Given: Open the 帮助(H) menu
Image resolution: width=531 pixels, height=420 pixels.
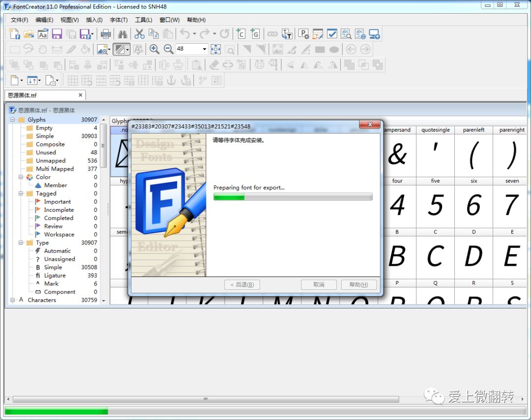Looking at the screenshot, I should pyautogui.click(x=196, y=20).
